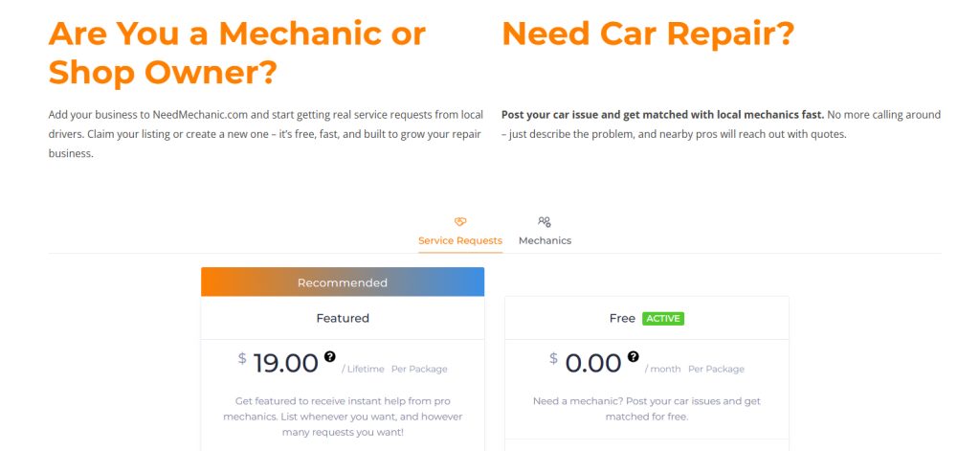Select the Featured package title
The image size is (980, 451).
(343, 318)
